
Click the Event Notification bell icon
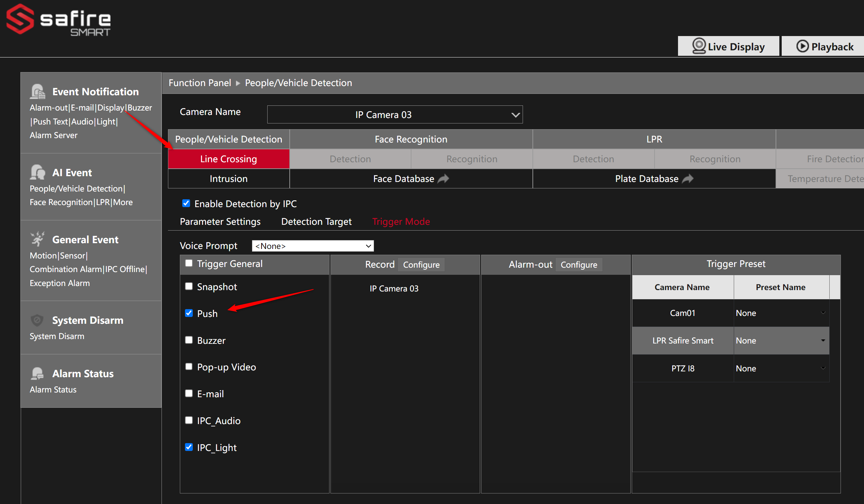pos(38,91)
